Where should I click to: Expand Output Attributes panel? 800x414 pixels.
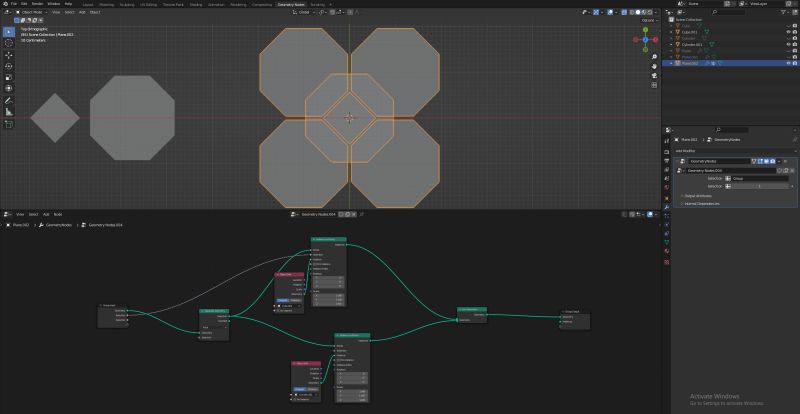click(698, 196)
